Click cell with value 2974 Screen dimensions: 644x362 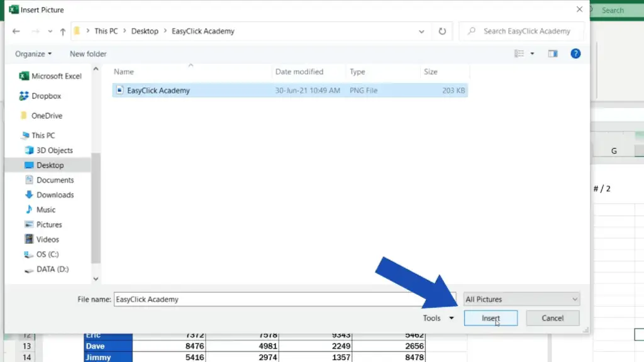(242, 357)
